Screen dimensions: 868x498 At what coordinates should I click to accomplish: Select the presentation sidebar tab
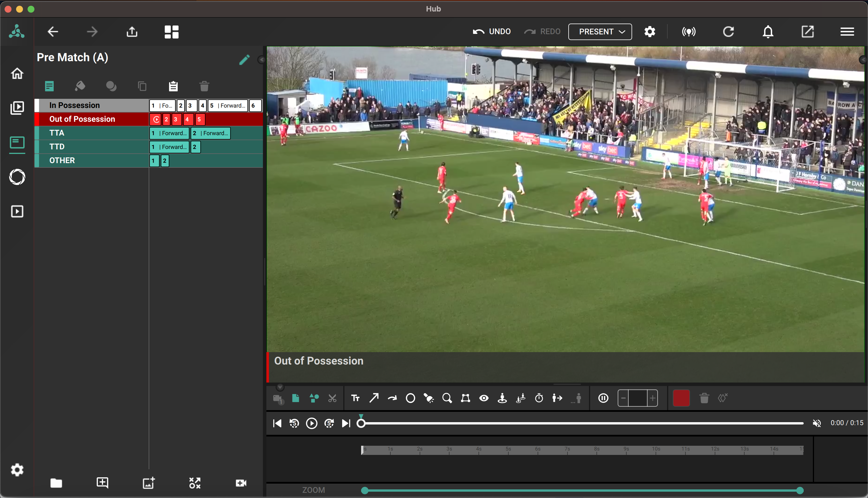pos(17,143)
